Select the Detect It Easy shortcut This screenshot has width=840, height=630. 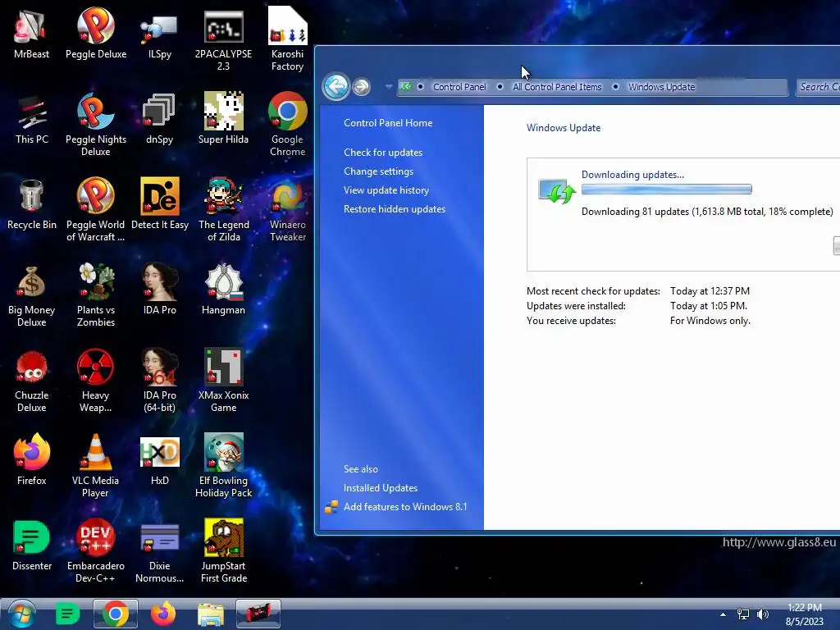coord(159,204)
